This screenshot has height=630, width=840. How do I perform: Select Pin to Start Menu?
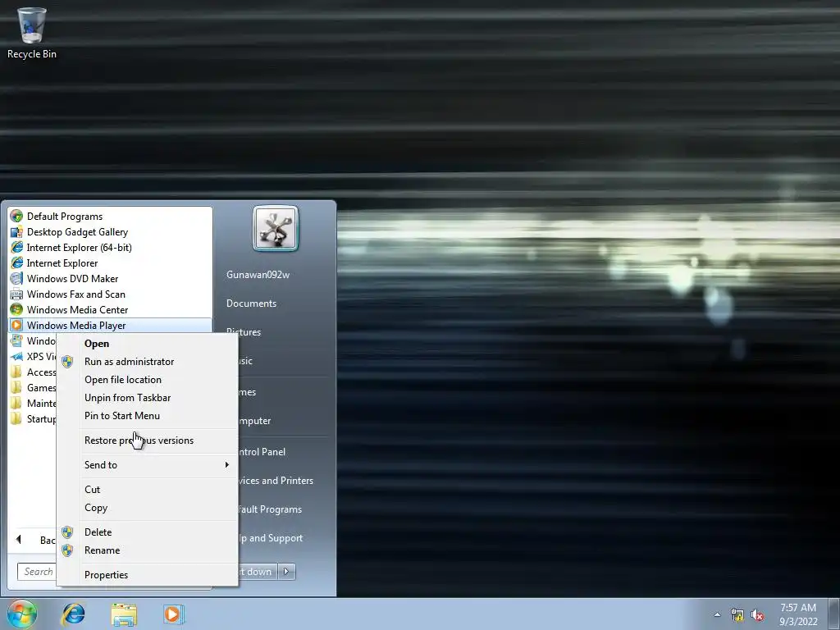point(148,416)
